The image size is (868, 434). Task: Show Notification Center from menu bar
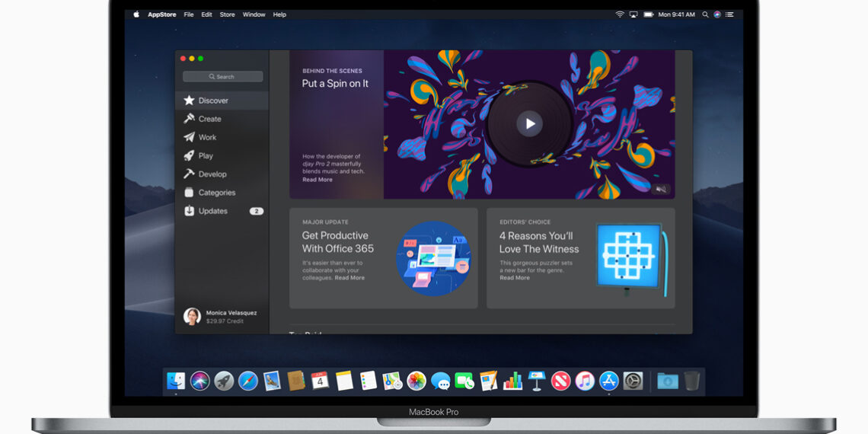pyautogui.click(x=729, y=14)
